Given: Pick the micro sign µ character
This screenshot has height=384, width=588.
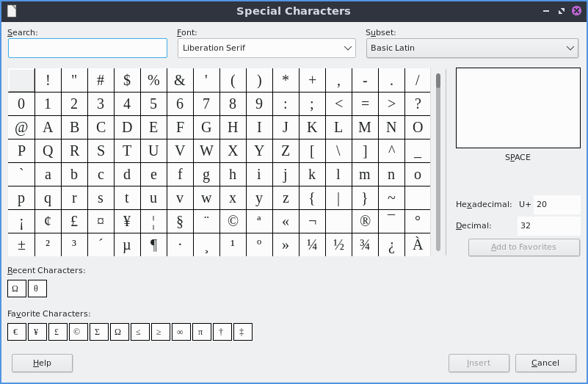Looking at the screenshot, I should coord(127,245).
